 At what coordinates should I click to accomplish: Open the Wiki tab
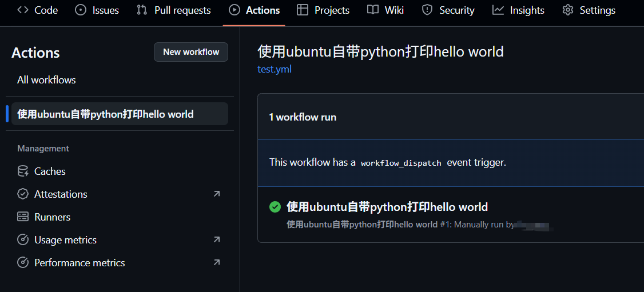[385, 10]
